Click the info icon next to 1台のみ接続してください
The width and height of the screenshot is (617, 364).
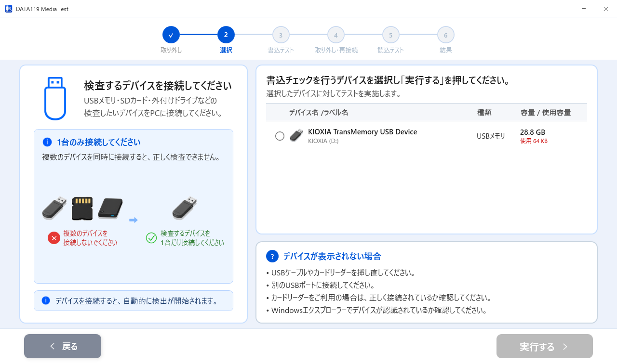[x=47, y=142]
